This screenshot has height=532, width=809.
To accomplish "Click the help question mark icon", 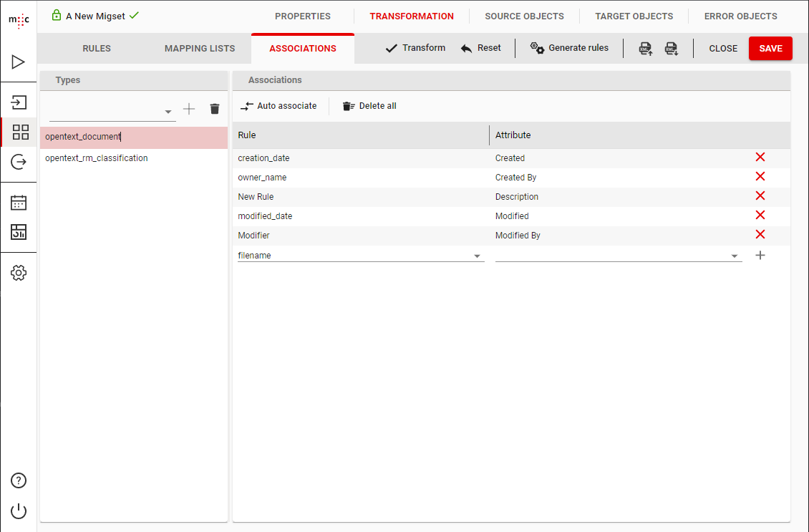I will point(19,480).
